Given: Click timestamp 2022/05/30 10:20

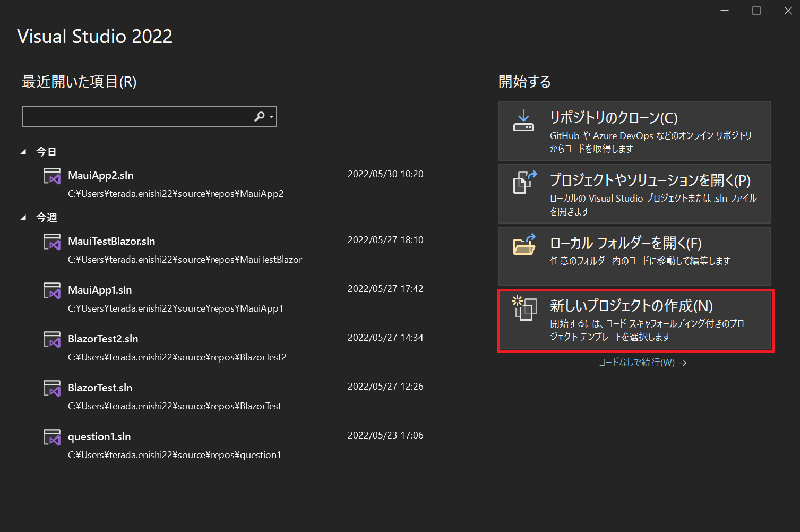Looking at the screenshot, I should (385, 174).
